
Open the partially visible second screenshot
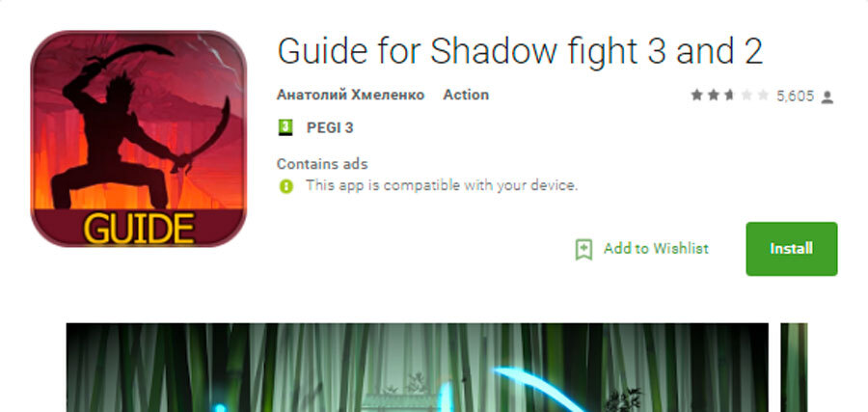pos(794,367)
